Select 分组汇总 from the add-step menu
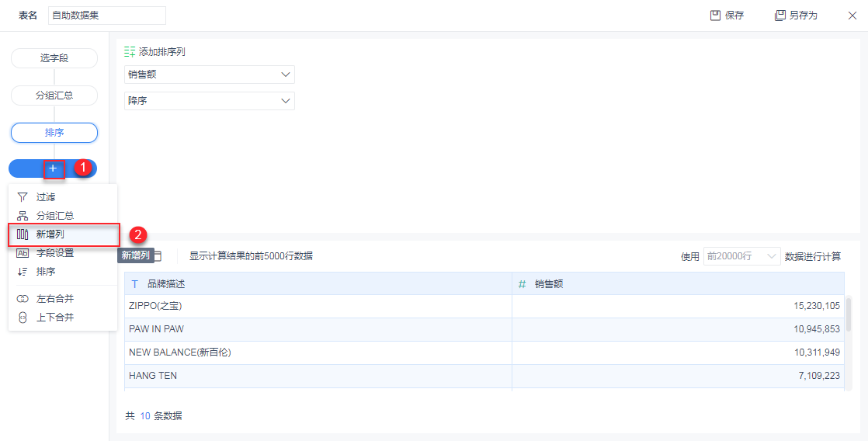The height and width of the screenshot is (441, 868). pyautogui.click(x=63, y=216)
